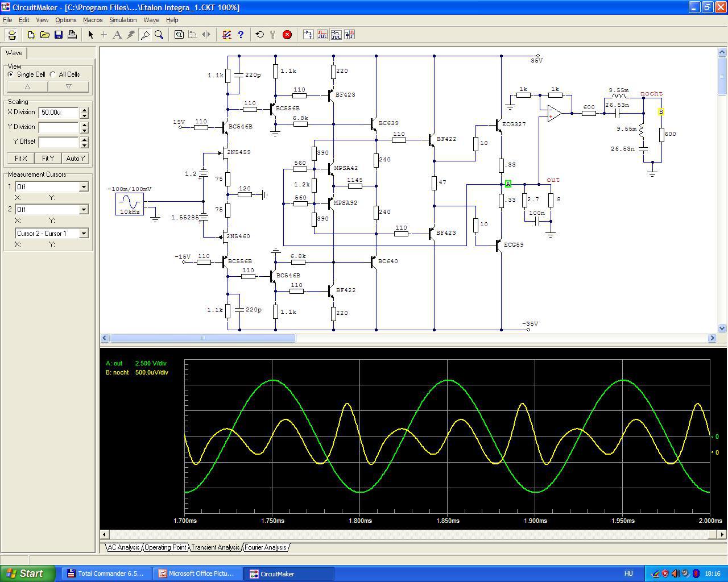The height and width of the screenshot is (582, 728).
Task: Activate the Zoom magnifier tool
Action: click(x=159, y=35)
